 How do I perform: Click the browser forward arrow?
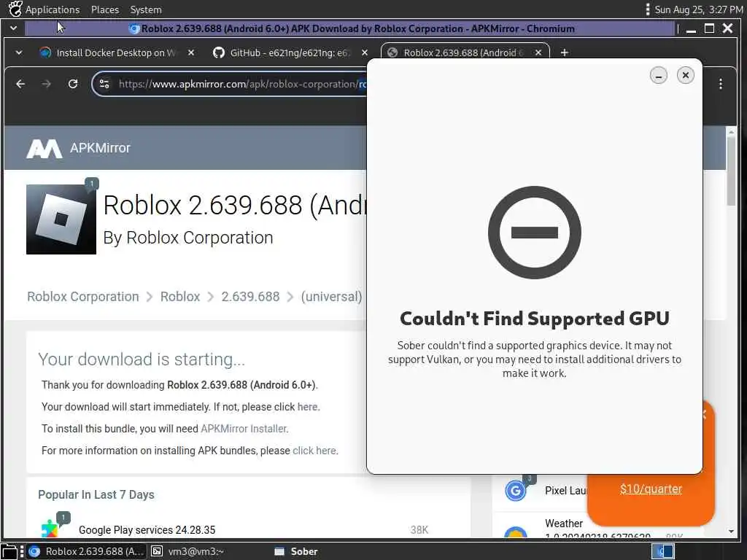(46, 85)
